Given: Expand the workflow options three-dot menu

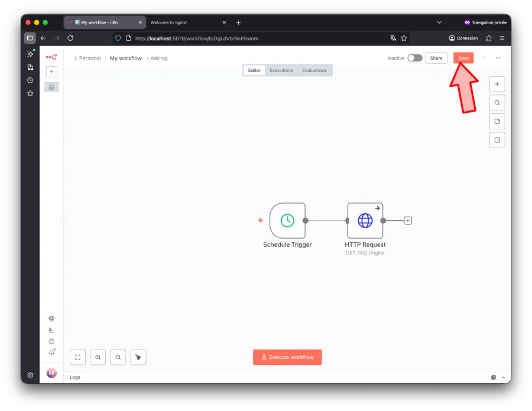Looking at the screenshot, I should point(498,58).
